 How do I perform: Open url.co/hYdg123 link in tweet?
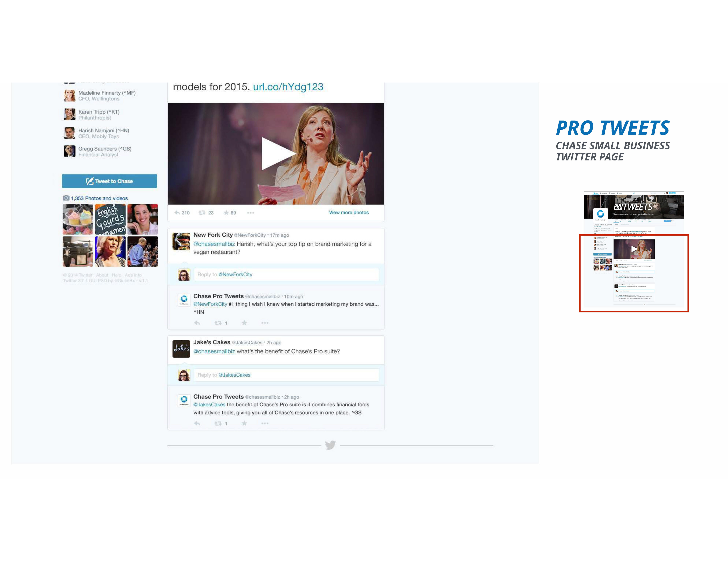click(288, 87)
